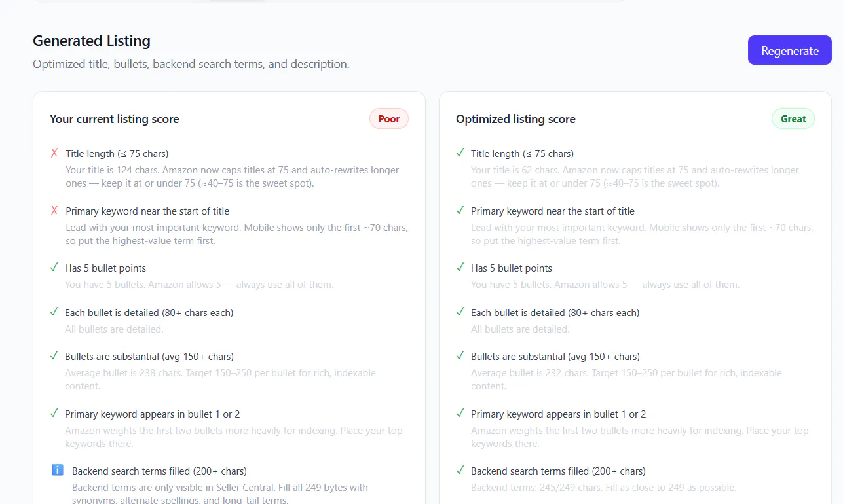Click current 'All bullets are detailed.' text

click(x=114, y=329)
